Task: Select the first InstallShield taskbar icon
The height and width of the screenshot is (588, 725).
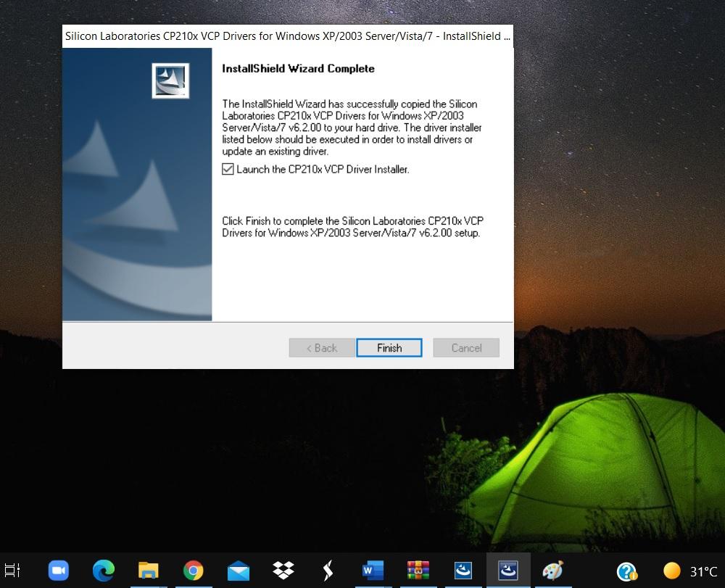Action: click(x=463, y=571)
